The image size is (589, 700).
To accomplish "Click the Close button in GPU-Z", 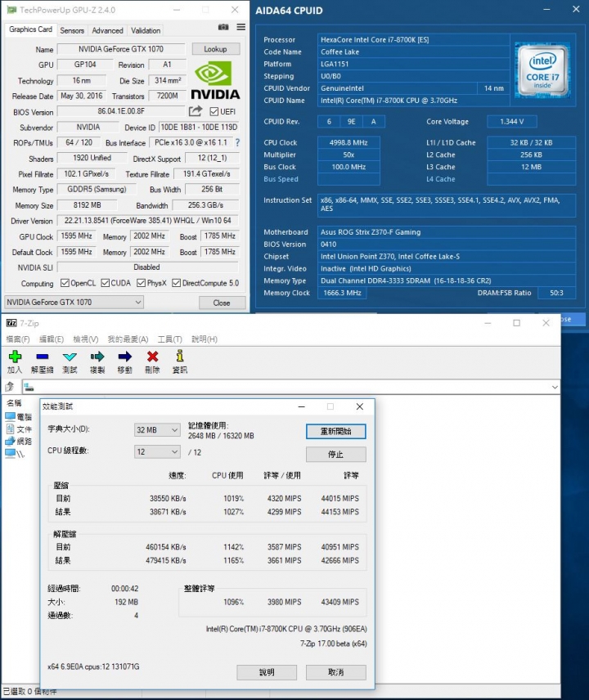I will click(222, 303).
